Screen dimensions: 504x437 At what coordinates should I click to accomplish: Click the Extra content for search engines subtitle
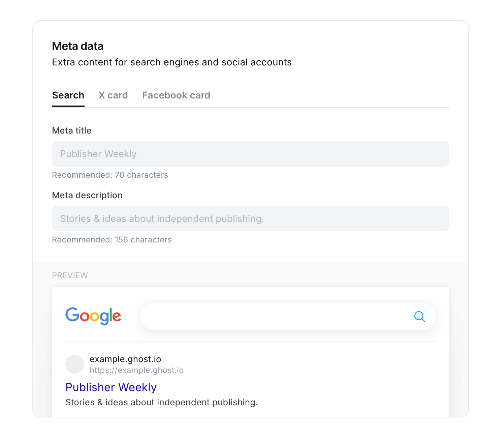(x=172, y=62)
